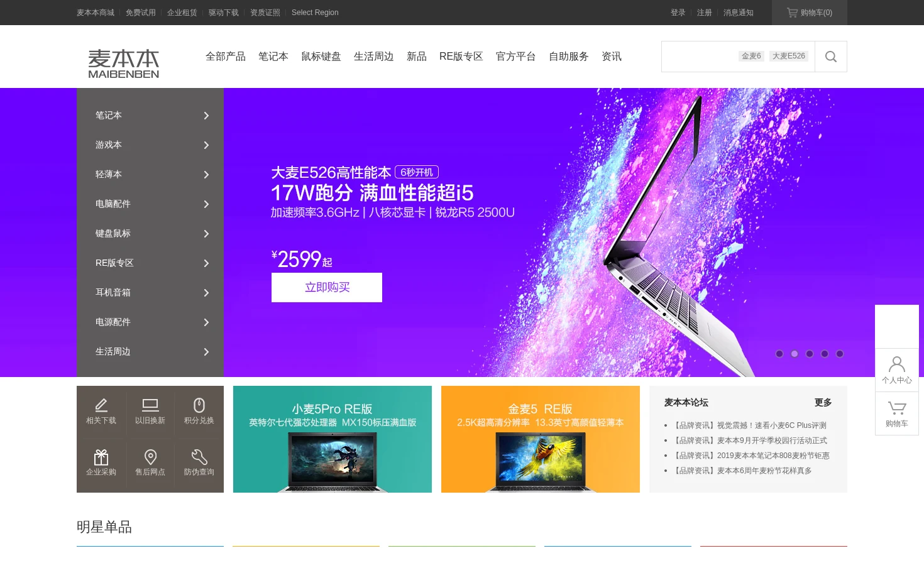
Task: Click 更多 in the forum panel
Action: (x=823, y=402)
